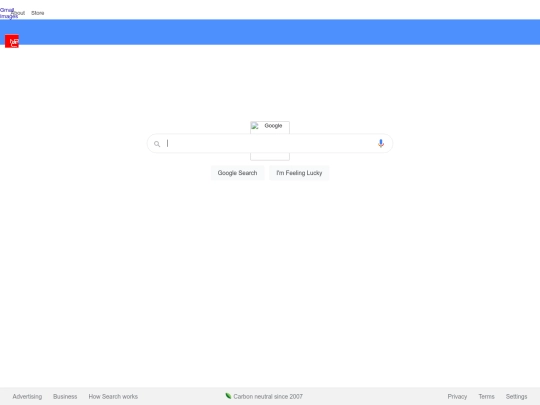Focus the search text input field

coord(270,143)
